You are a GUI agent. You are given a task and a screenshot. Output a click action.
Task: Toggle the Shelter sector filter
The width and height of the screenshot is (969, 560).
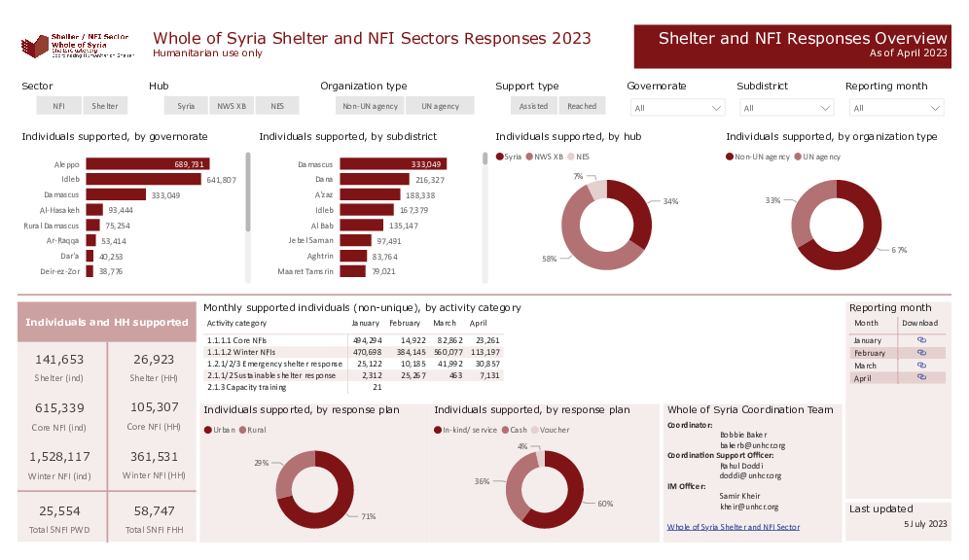coord(105,106)
